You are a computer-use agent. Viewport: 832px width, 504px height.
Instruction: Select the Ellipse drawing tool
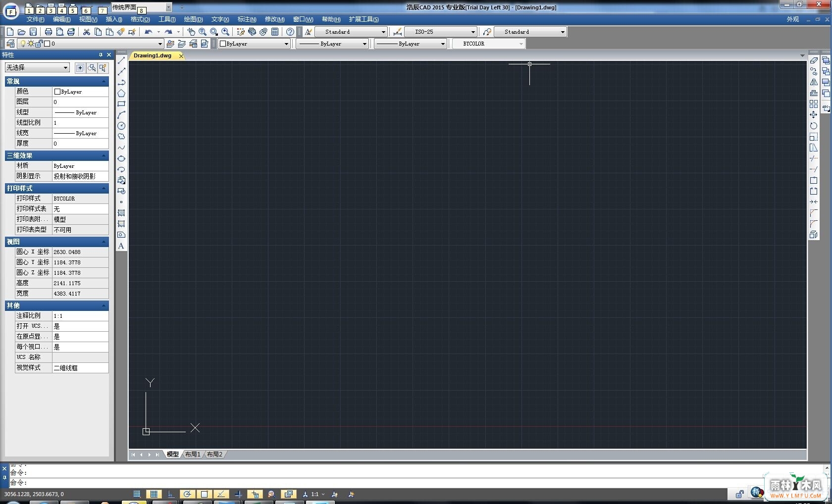tap(121, 158)
